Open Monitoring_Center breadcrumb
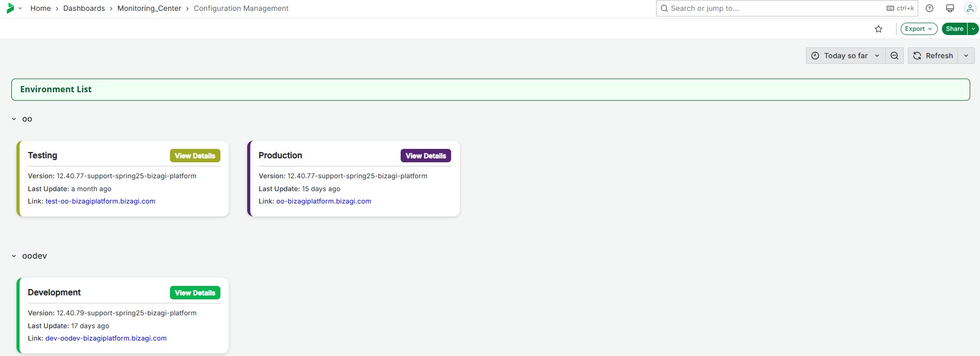Screen dimensions: 980x356 [149, 8]
